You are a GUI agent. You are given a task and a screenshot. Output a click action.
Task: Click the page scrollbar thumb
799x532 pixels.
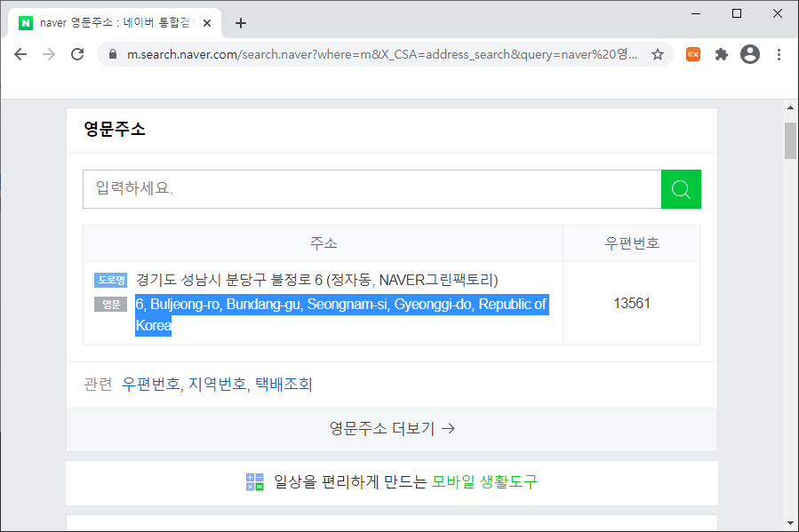click(790, 141)
